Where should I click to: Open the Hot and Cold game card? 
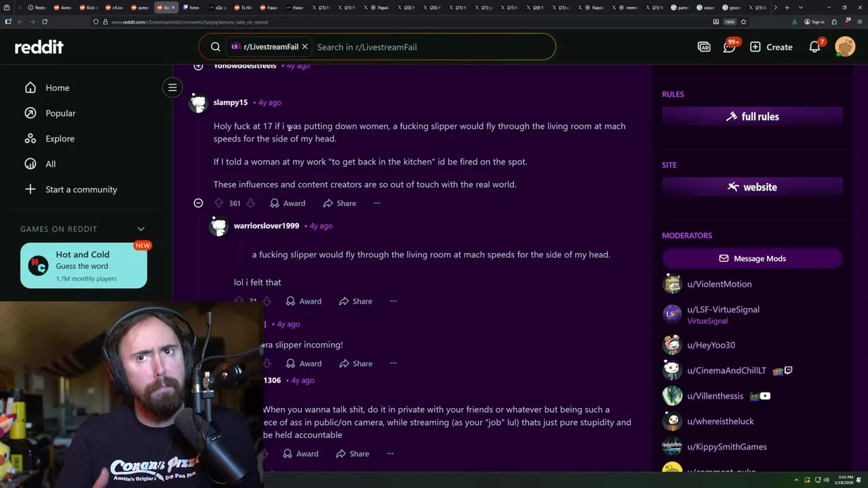[x=83, y=266]
